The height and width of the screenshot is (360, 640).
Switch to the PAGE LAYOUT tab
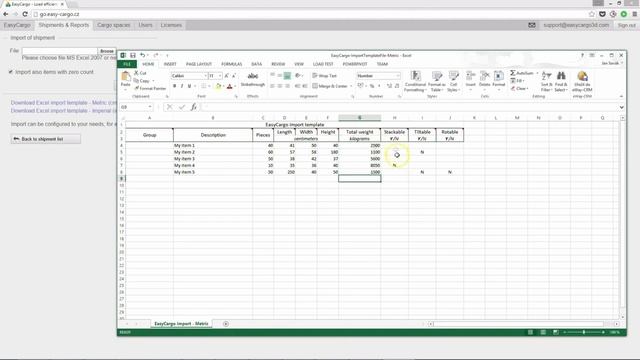[x=199, y=64]
